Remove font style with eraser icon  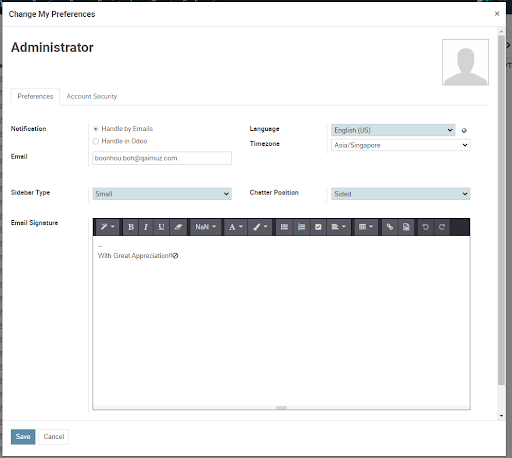pyautogui.click(x=178, y=227)
